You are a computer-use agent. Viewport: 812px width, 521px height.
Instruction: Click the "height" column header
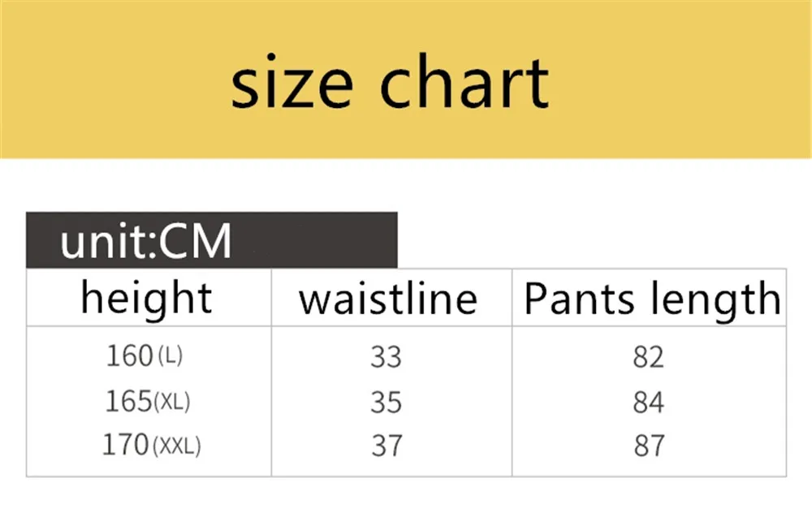point(147,298)
